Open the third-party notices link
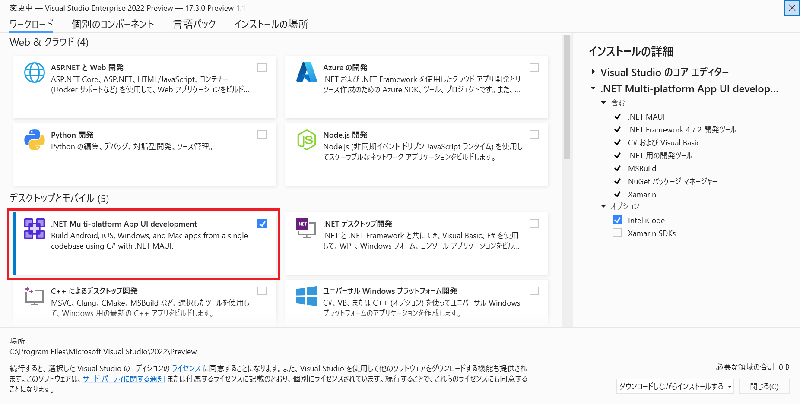This screenshot has width=800, height=404. (x=123, y=379)
